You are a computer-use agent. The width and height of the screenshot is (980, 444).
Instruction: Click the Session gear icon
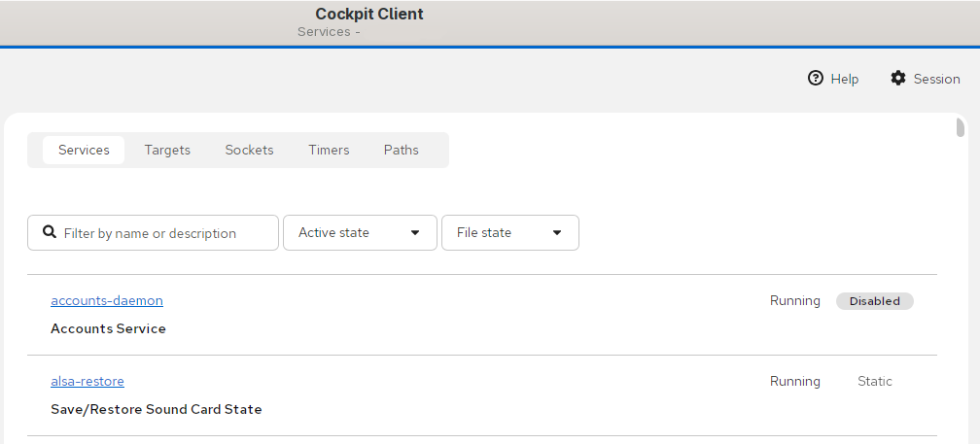point(898,78)
